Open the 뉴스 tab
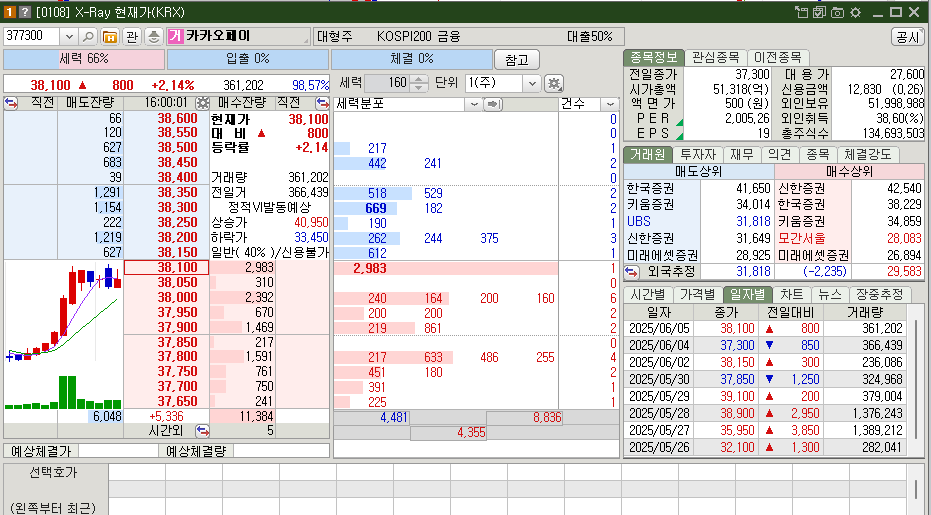The width and height of the screenshot is (931, 515). pyautogui.click(x=829, y=294)
